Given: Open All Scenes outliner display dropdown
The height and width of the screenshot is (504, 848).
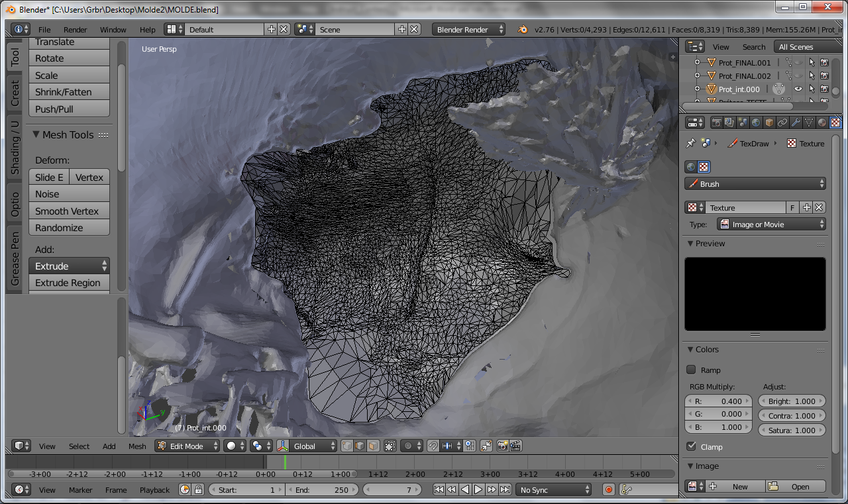Looking at the screenshot, I should (808, 46).
